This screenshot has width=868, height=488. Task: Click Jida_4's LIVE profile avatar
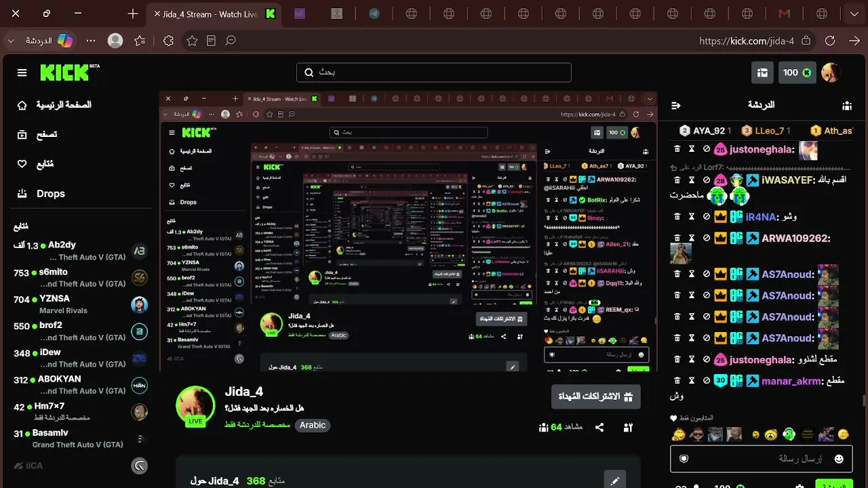click(x=195, y=406)
